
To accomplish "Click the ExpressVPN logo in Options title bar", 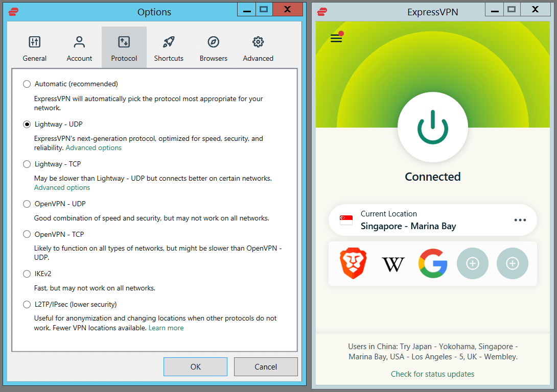I will 13,12.
